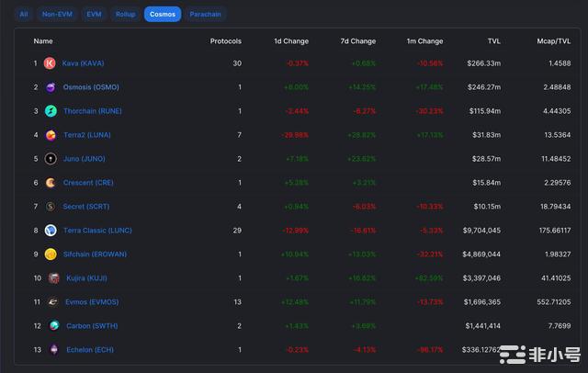Click the Secret SCRT logo icon
The width and height of the screenshot is (588, 373).
[51, 207]
